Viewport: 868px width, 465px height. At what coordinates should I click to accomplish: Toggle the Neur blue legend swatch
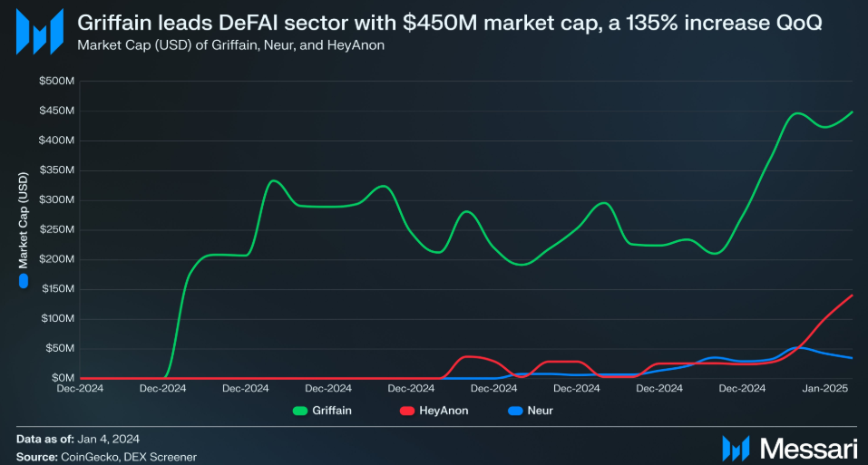tap(515, 411)
